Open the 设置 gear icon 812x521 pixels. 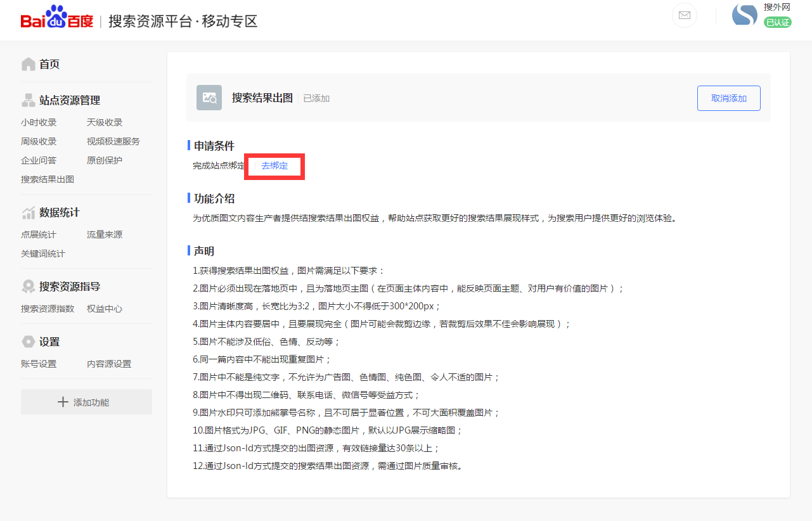(x=29, y=341)
